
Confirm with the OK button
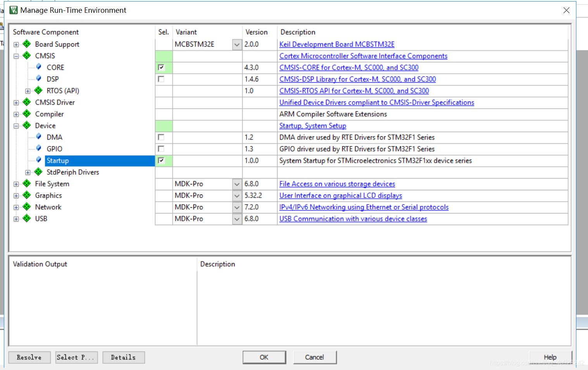click(264, 357)
